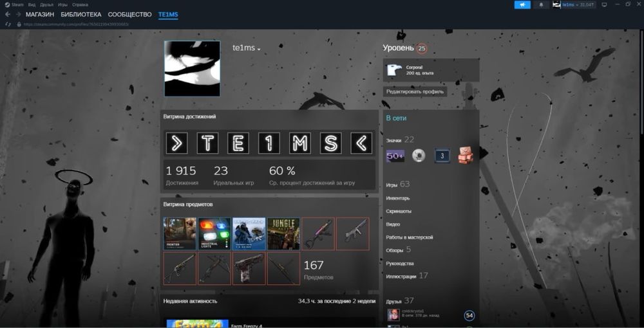The width and height of the screenshot is (644, 328).
Task: Open the blue snow soldier item
Action: tap(249, 233)
